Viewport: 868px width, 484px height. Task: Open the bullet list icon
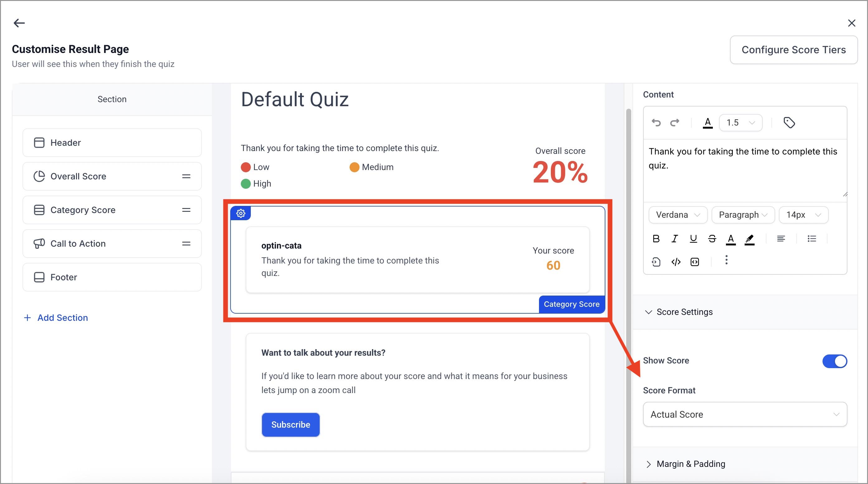812,239
